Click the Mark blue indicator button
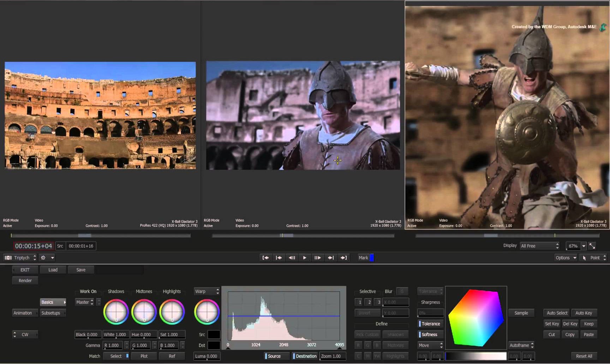Screen dimensions: 610x364 tap(372, 258)
